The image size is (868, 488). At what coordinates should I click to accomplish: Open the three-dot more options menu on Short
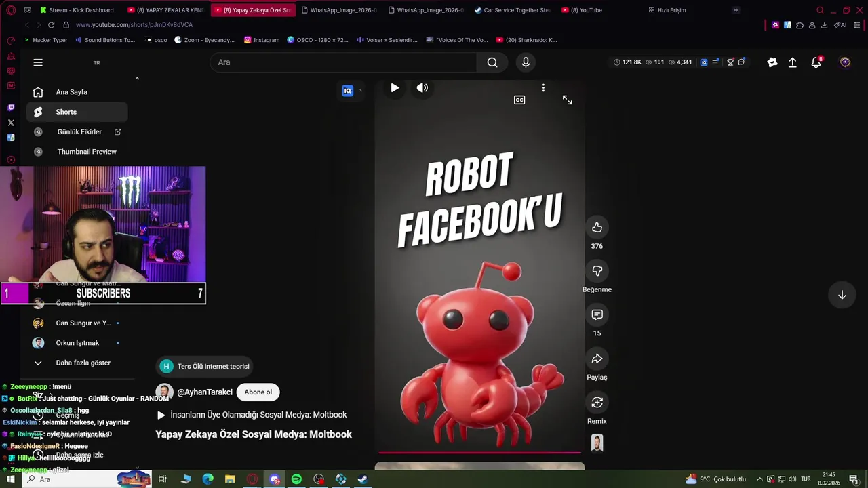[x=543, y=87]
